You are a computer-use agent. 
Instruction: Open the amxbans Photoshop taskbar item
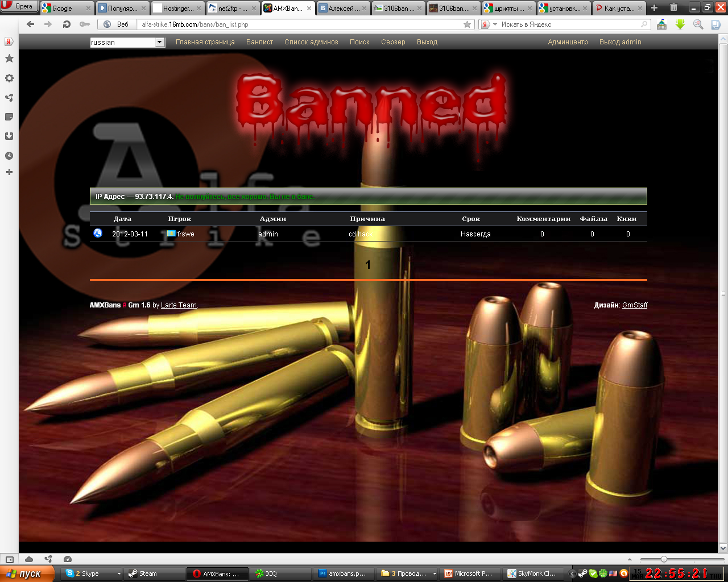click(x=344, y=573)
